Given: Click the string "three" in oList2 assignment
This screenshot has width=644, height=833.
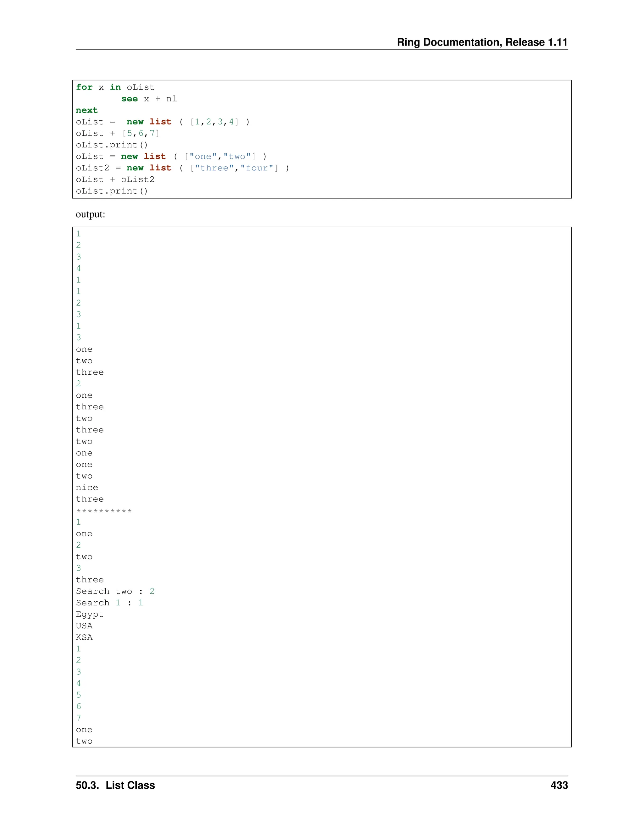Looking at the screenshot, I should tap(214, 168).
